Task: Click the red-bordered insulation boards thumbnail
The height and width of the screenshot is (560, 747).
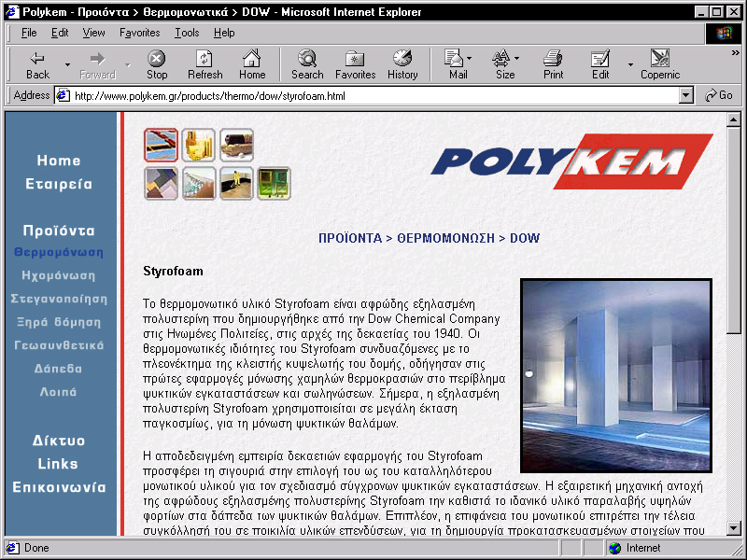Action: 161,145
